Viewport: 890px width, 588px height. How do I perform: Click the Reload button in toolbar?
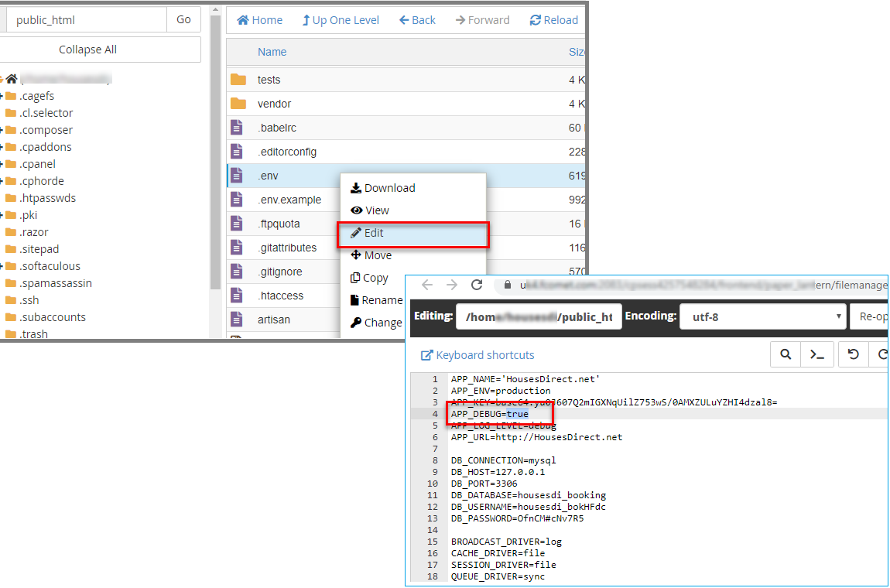(x=553, y=20)
